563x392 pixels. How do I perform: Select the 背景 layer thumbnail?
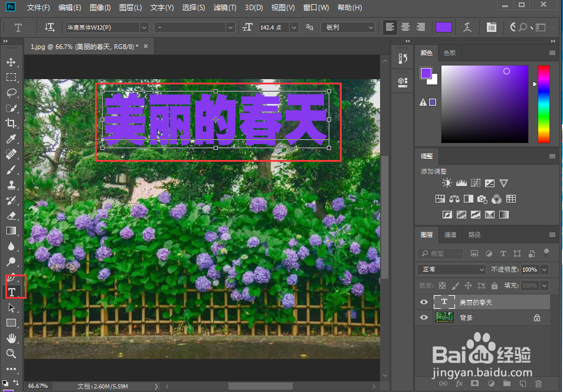click(x=444, y=318)
